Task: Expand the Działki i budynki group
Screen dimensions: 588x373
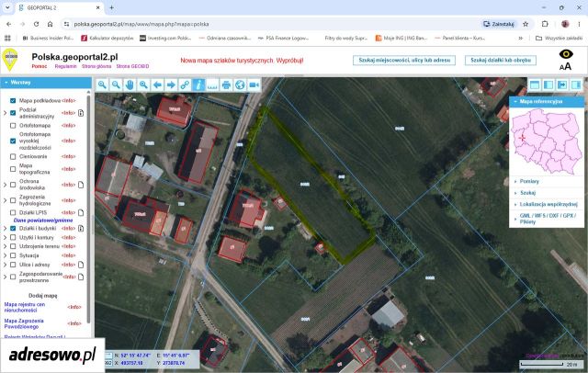Action: (5, 228)
